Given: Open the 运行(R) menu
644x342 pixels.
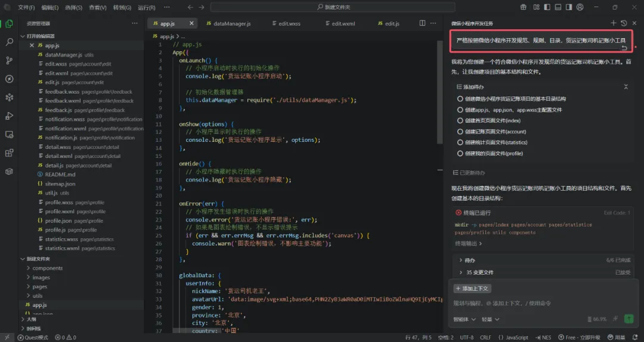Looking at the screenshot, I should click(146, 7).
